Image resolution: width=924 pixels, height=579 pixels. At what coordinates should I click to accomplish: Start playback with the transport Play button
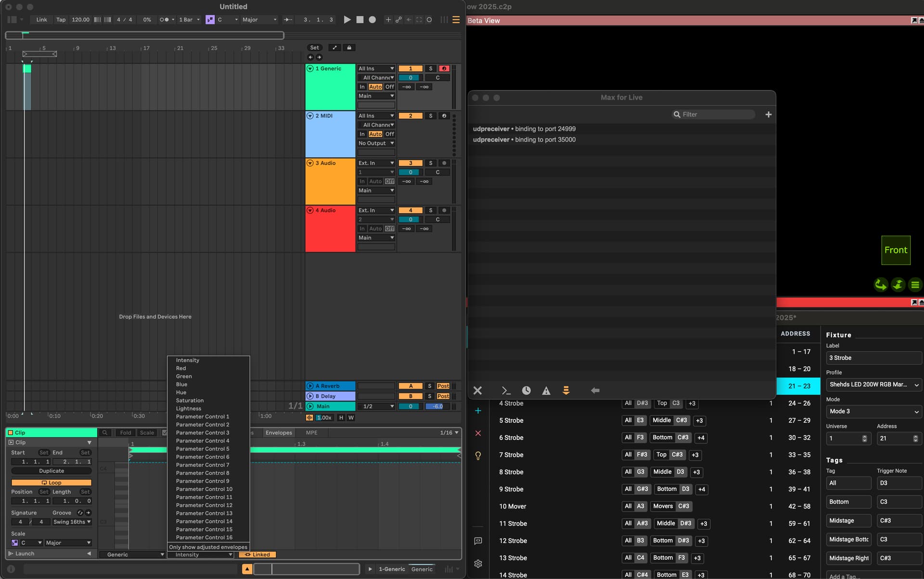[x=347, y=20]
